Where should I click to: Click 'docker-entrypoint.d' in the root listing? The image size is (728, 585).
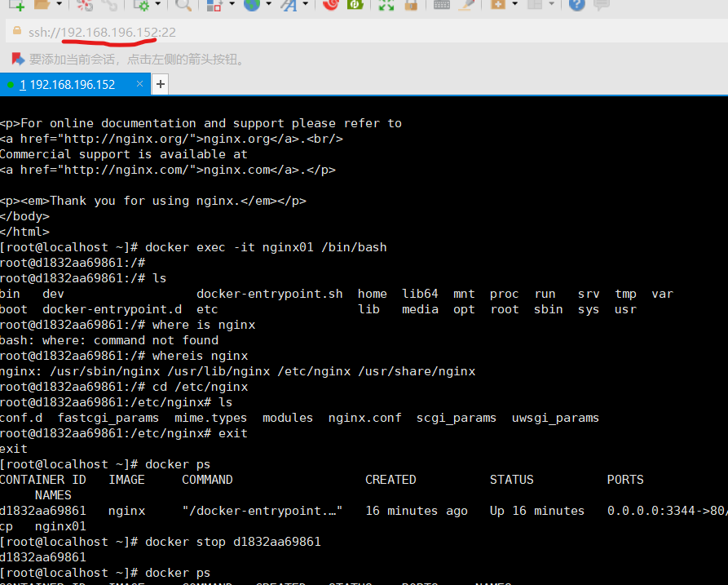113,309
